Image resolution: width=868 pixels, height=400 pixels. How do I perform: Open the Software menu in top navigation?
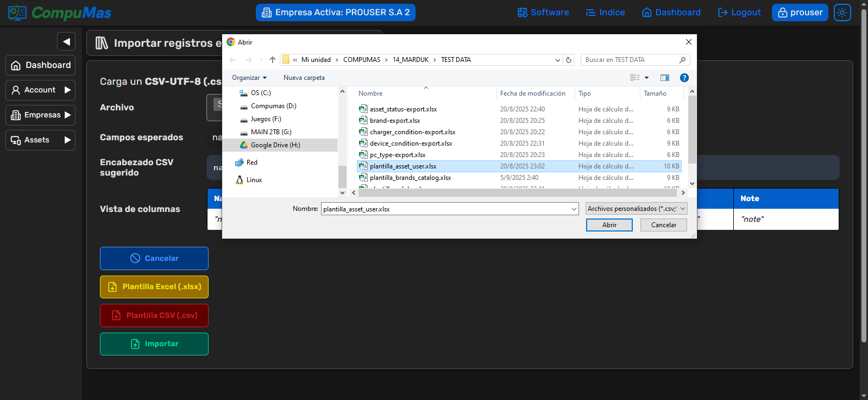pos(543,12)
